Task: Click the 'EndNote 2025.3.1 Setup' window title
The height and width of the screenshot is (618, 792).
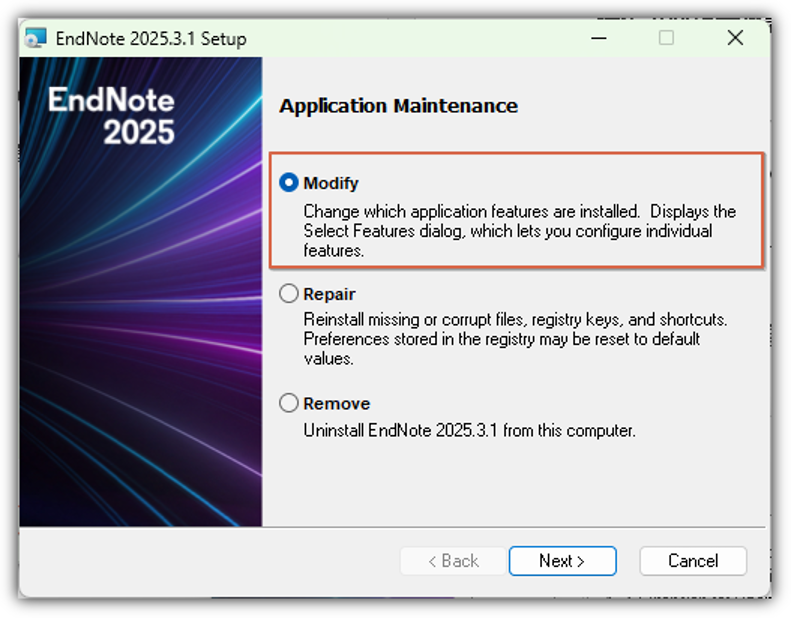Action: (x=151, y=39)
